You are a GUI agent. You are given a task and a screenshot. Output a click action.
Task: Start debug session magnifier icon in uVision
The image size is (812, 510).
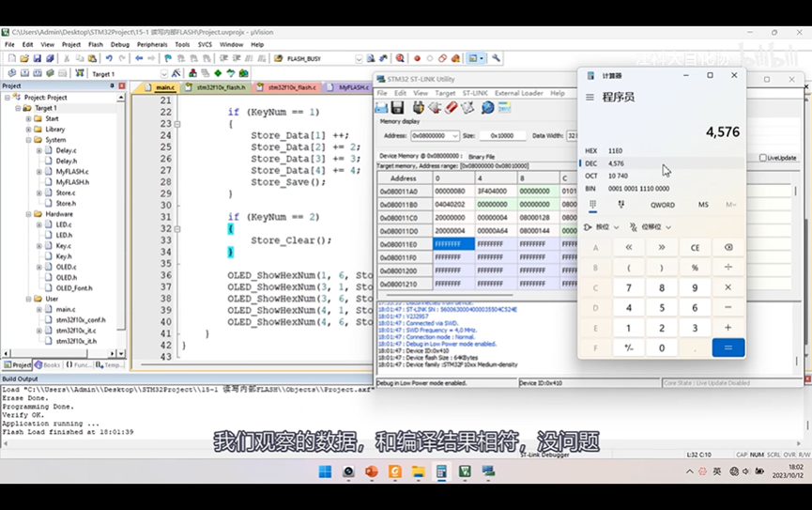tap(400, 58)
